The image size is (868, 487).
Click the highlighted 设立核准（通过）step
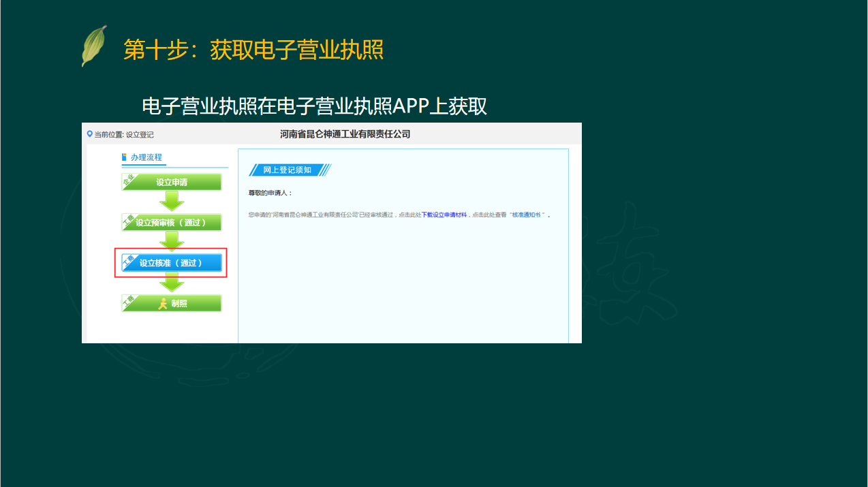[171, 263]
